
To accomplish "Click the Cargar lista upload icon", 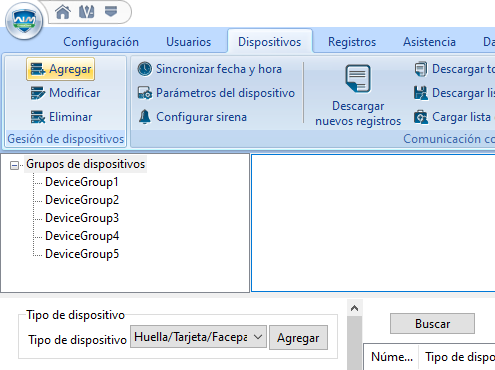I will point(421,117).
